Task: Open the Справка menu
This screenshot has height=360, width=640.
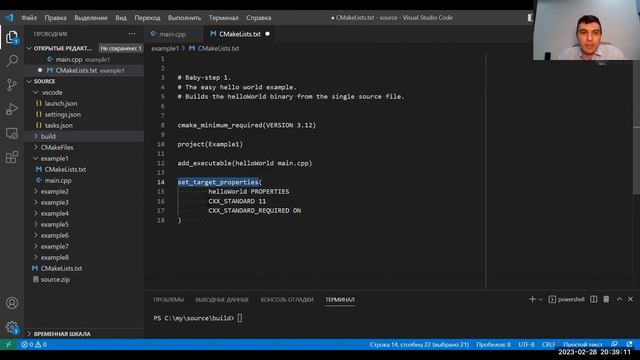Action: (x=259, y=18)
